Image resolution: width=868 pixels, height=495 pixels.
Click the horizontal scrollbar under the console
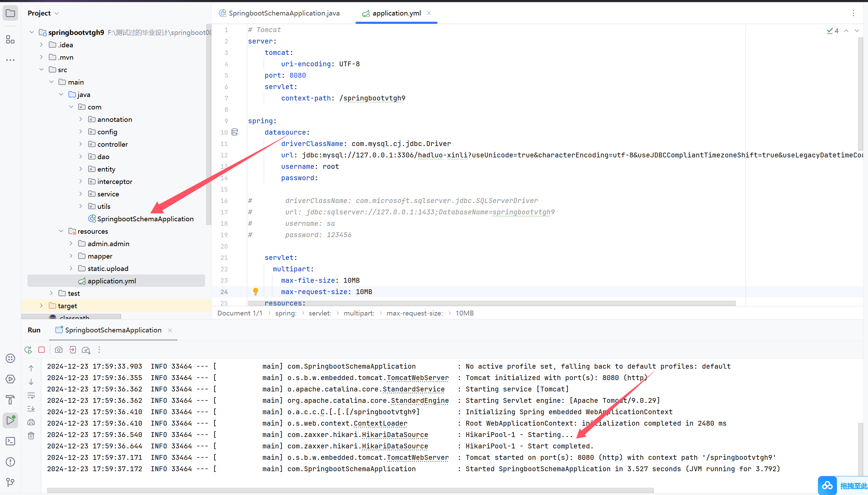[x=345, y=490]
